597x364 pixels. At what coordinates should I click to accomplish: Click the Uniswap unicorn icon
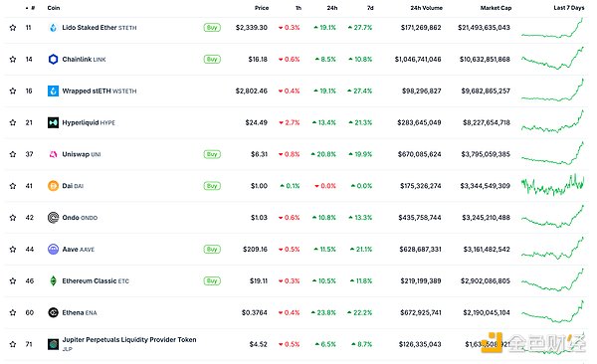point(54,154)
